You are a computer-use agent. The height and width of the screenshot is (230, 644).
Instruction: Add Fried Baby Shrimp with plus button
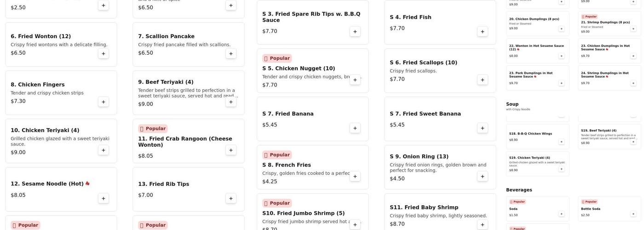tap(482, 224)
